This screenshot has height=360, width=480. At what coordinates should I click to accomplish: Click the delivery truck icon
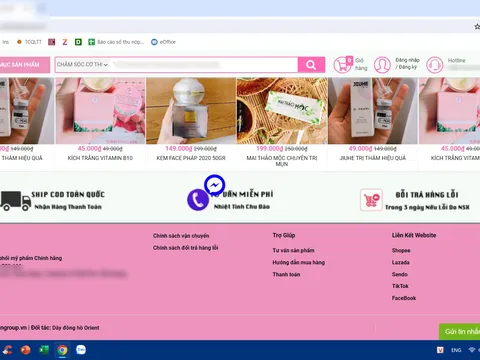tap(15, 201)
